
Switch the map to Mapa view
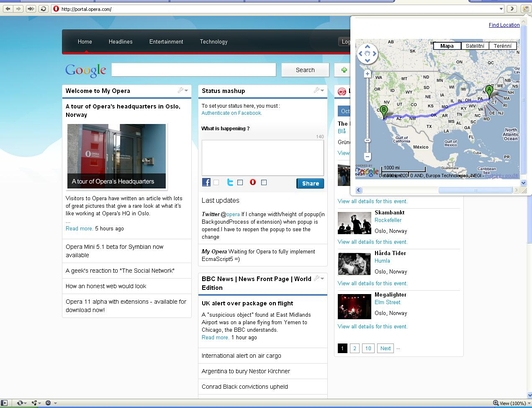[x=447, y=46]
